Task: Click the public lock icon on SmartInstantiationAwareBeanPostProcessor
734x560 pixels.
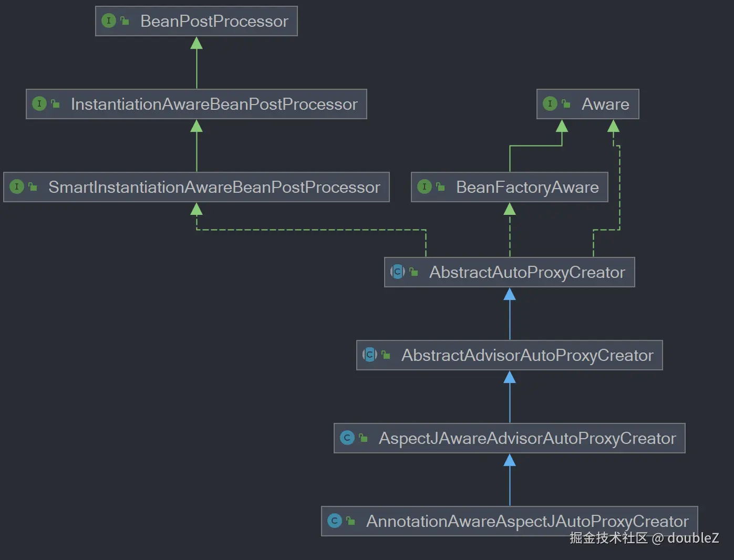Action: click(33, 186)
